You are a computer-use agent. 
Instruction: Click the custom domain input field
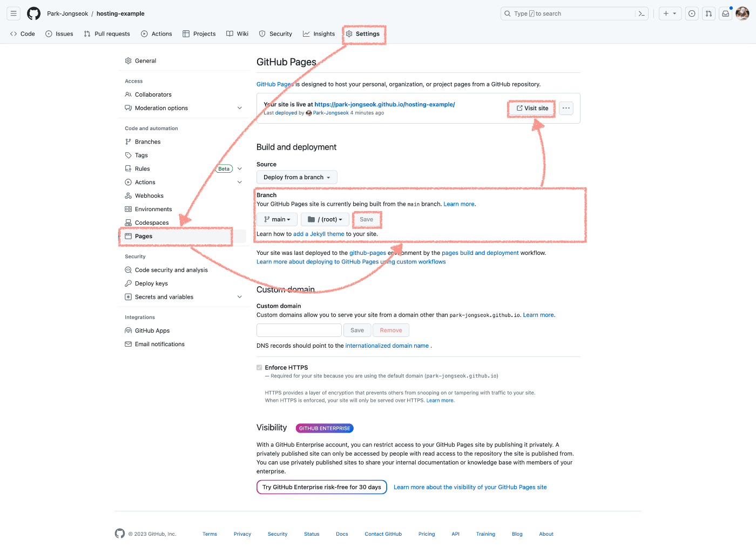click(299, 330)
